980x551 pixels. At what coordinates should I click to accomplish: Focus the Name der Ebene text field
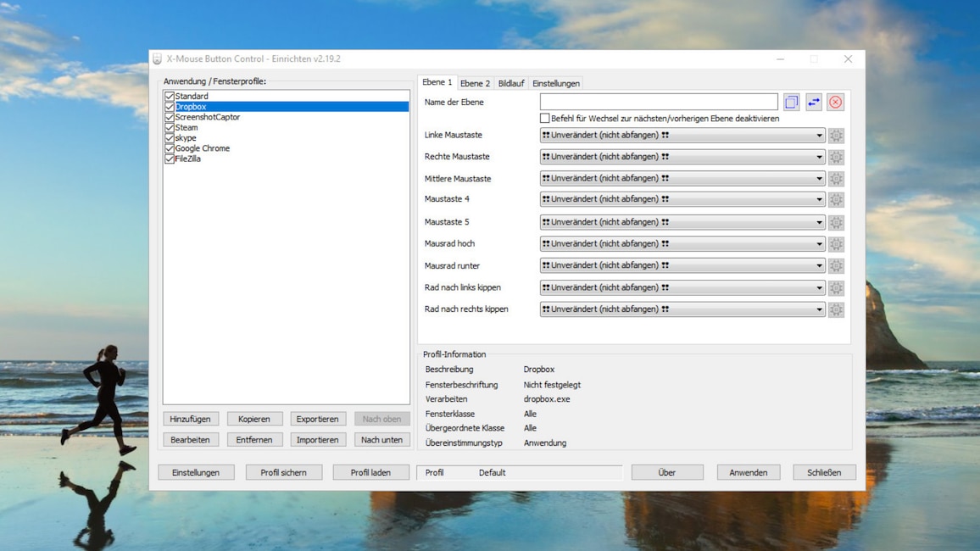659,102
